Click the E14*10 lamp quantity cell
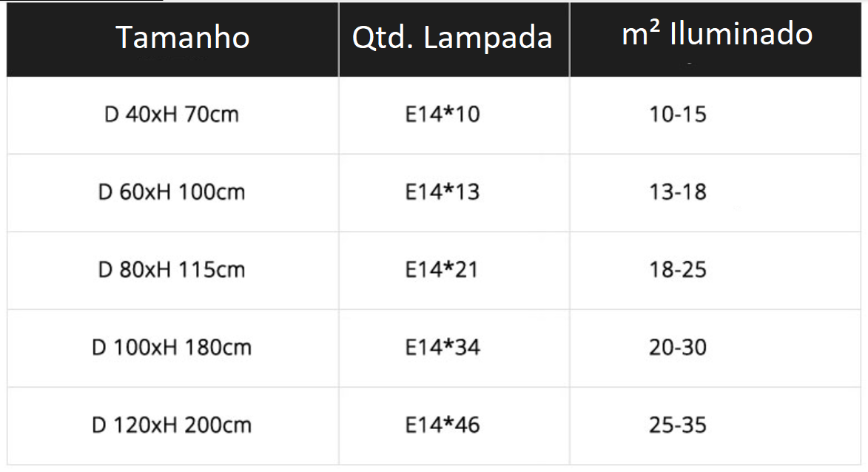This screenshot has height=472, width=868. pyautogui.click(x=443, y=115)
